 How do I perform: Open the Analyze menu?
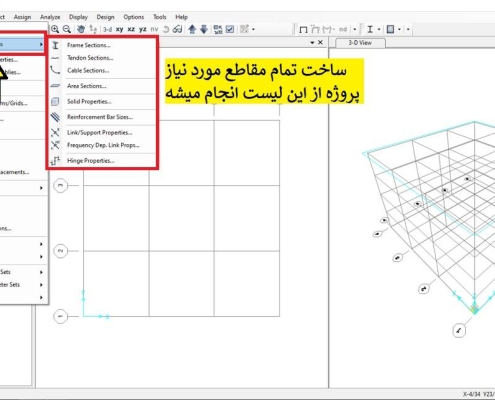[x=50, y=17]
